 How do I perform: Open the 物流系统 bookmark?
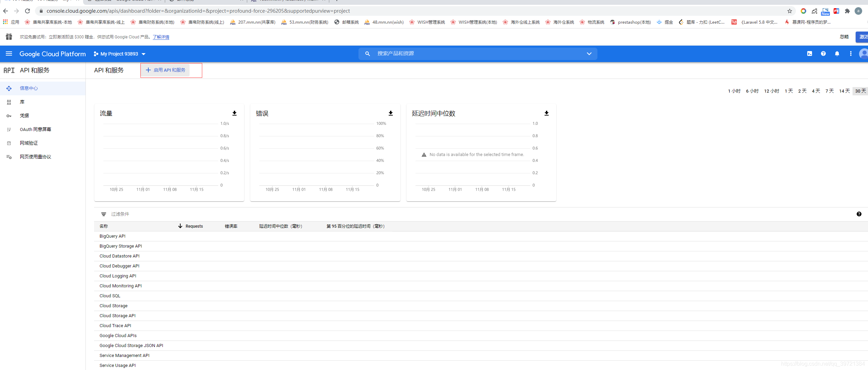(x=592, y=22)
